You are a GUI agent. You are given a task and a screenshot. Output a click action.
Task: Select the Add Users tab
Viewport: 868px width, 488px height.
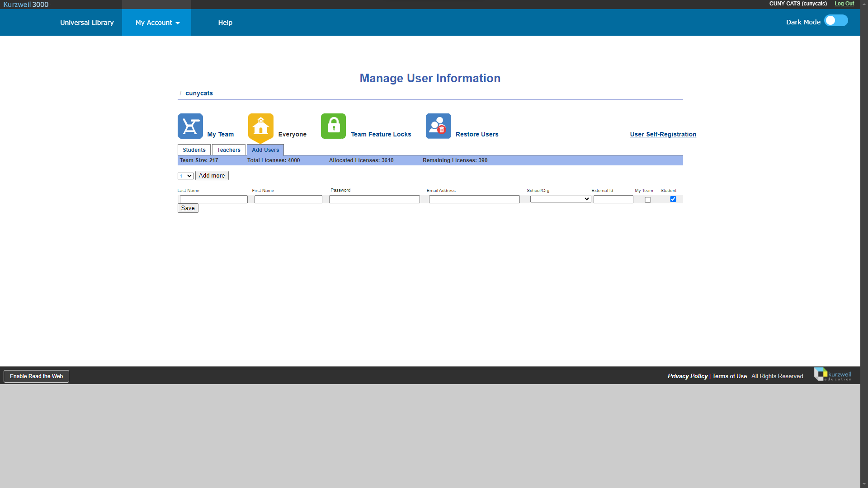click(x=265, y=150)
